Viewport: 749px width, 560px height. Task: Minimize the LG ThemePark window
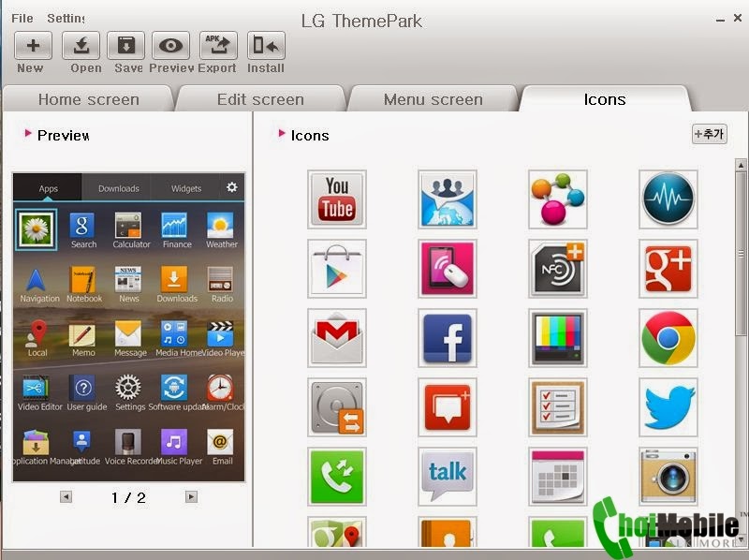[x=720, y=19]
